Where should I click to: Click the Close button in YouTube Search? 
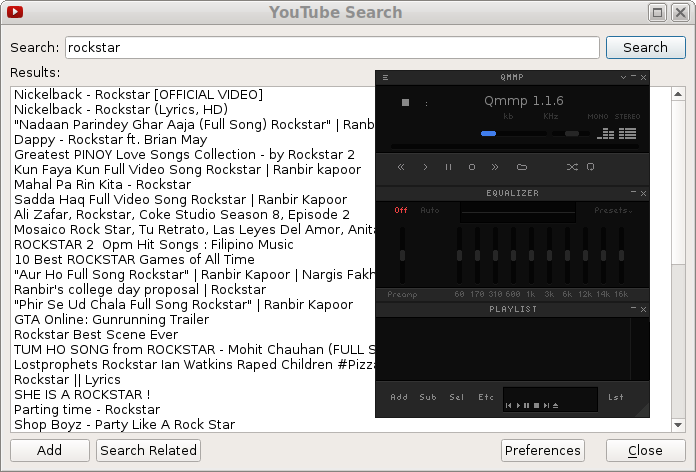(x=646, y=450)
